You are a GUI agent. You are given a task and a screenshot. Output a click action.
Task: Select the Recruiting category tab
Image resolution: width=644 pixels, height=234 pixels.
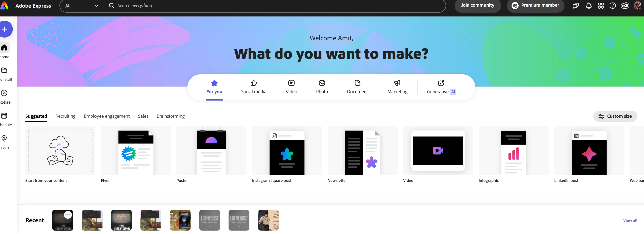pos(66,116)
